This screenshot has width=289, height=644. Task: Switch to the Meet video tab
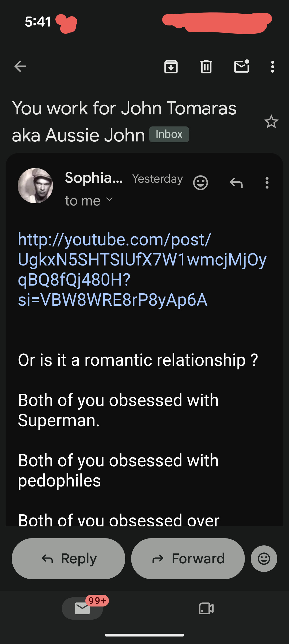[206, 608]
